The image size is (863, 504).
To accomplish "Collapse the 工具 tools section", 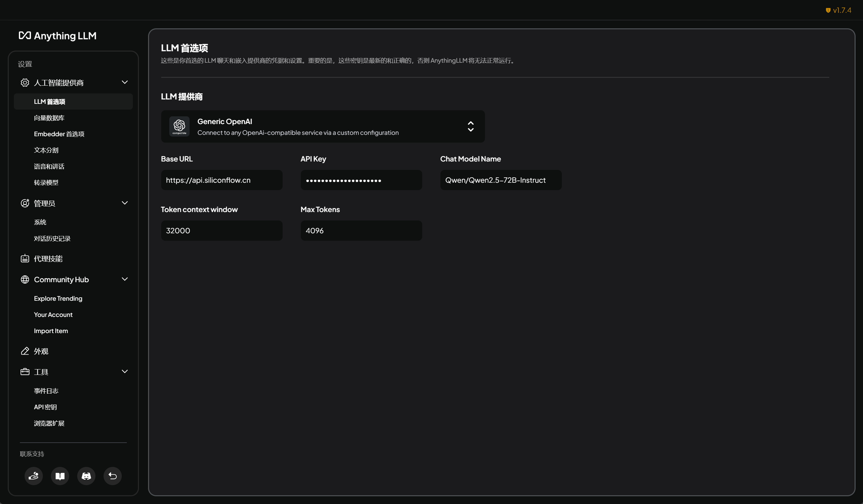I will coord(125,372).
